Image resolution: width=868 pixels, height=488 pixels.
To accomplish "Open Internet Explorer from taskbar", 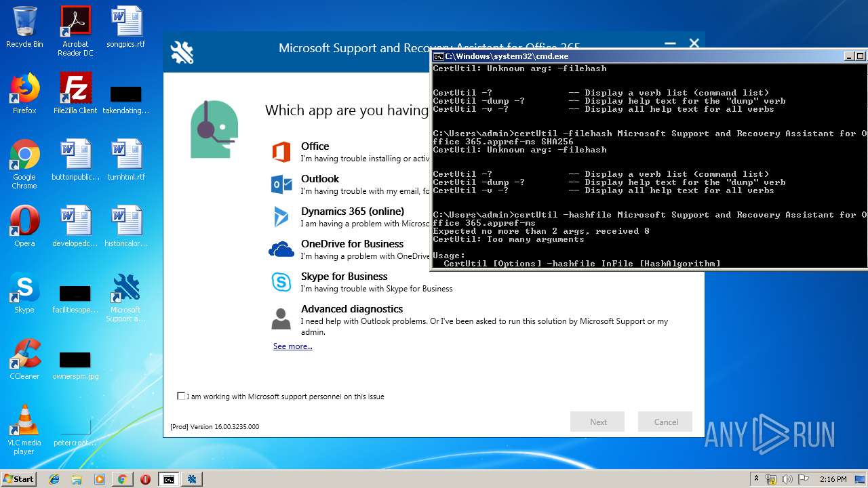I will tap(54, 479).
